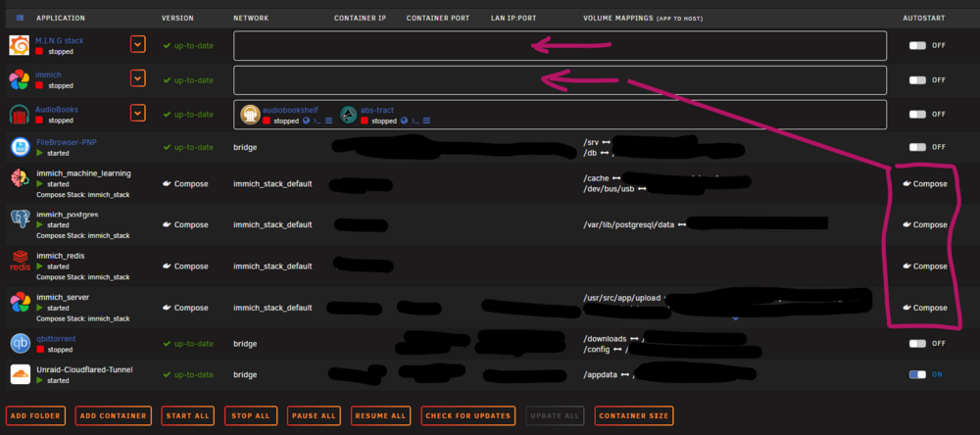Open the qbittorrent name link
The width and height of the screenshot is (980, 435).
(56, 339)
